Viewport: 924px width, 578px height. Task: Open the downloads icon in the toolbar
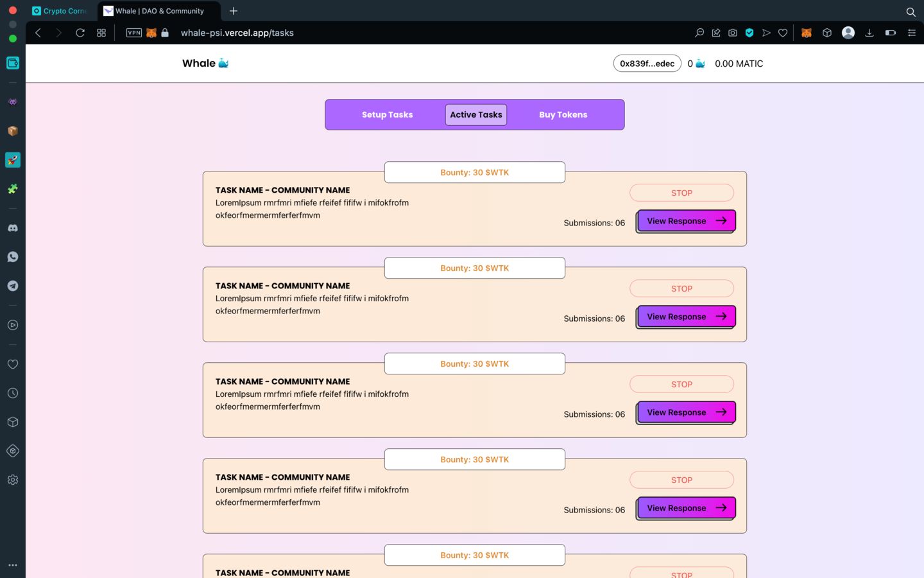pos(869,33)
